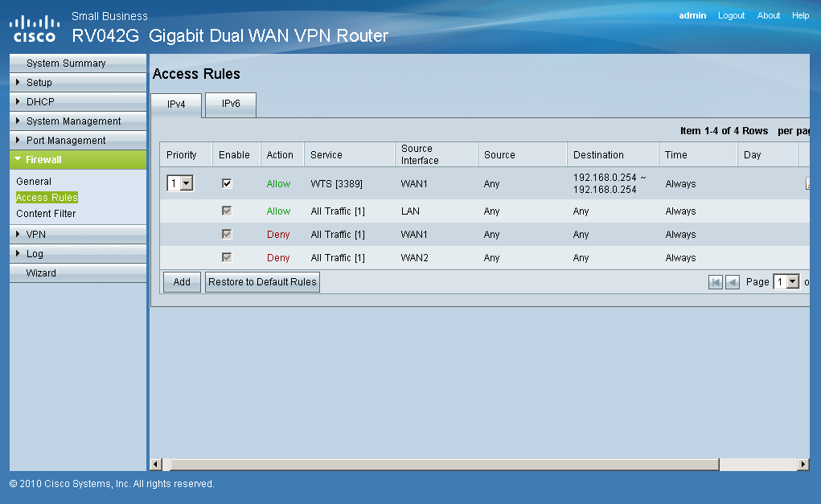Click the About link
This screenshot has width=821, height=504.
768,16
